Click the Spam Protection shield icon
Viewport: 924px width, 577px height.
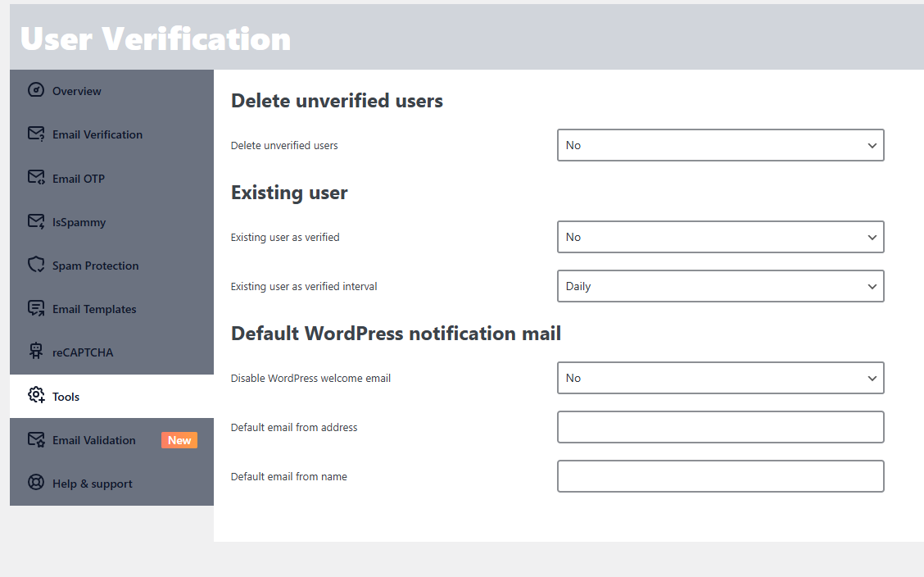click(36, 265)
